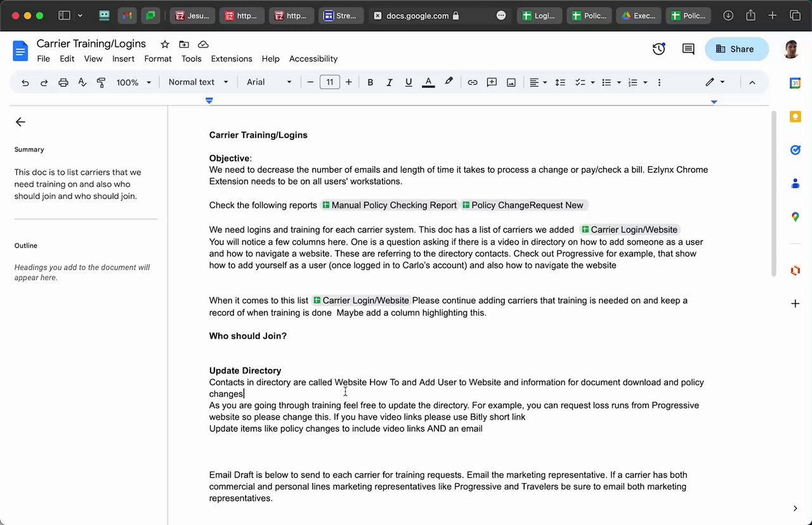The width and height of the screenshot is (812, 525).
Task: Run spelling and grammar check icon
Action: [x=82, y=82]
